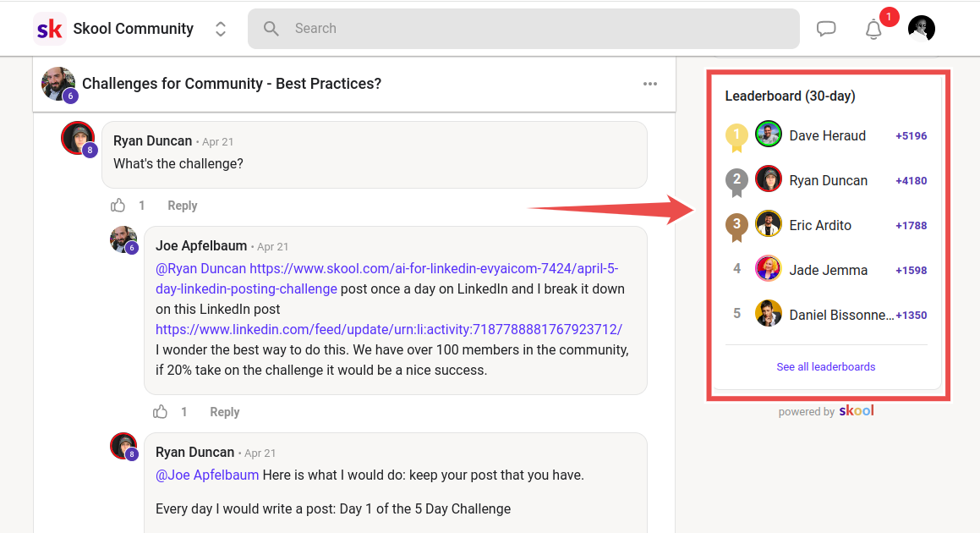Open the user profile avatar menu
980x533 pixels.
click(x=922, y=29)
